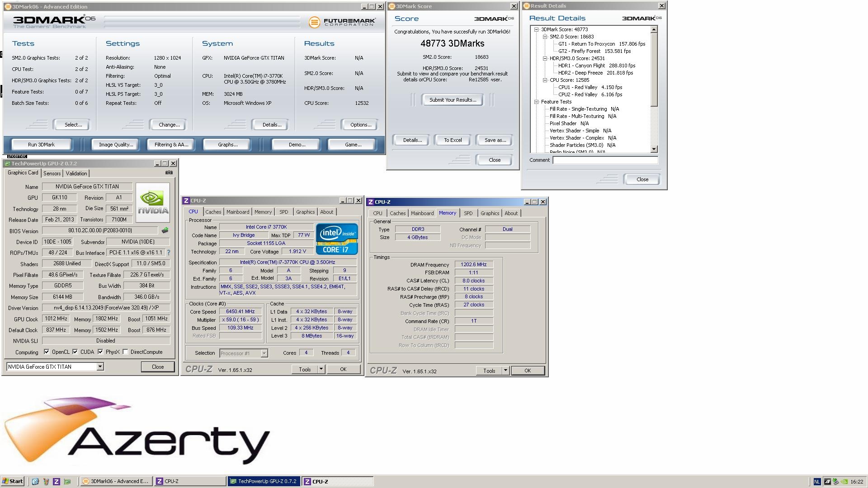Screen dimensions: 868x488
Task: Open GPU selection dropdown in GPU-Z
Action: click(x=100, y=367)
